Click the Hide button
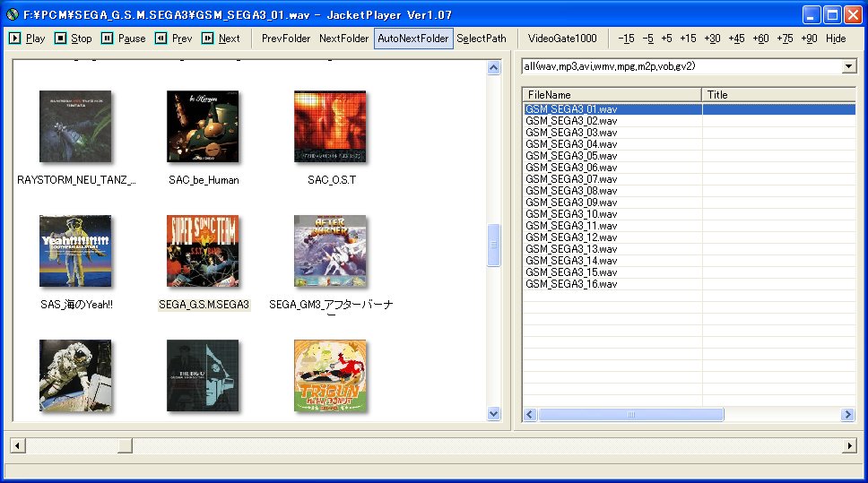Viewport: 868px width, 483px height. pyautogui.click(x=836, y=39)
